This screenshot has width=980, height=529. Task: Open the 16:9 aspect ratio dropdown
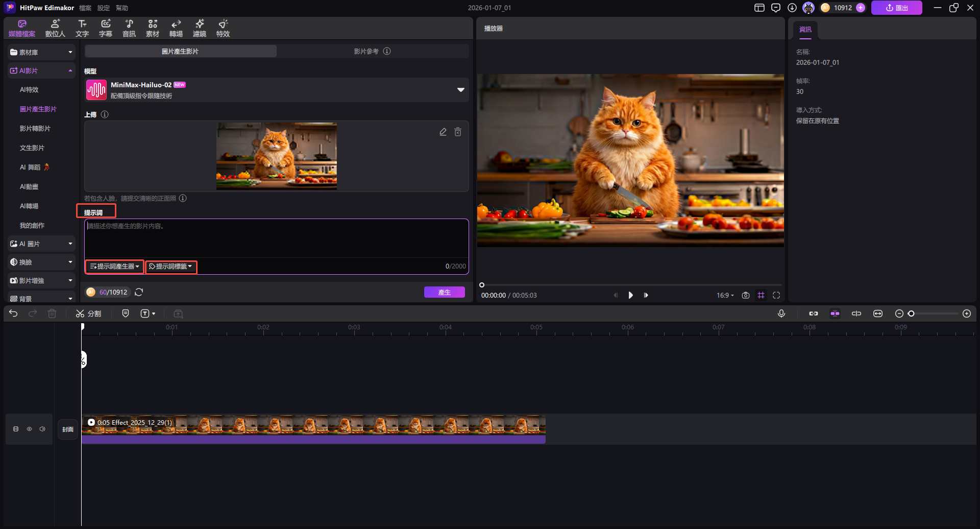(x=725, y=295)
